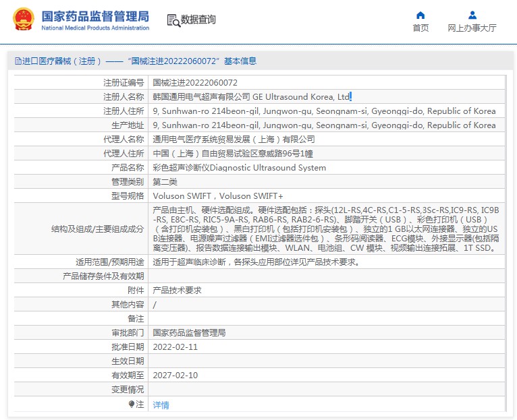Open the 网上办事大厅 navigation item
This screenshot has width=517, height=420.
(472, 28)
